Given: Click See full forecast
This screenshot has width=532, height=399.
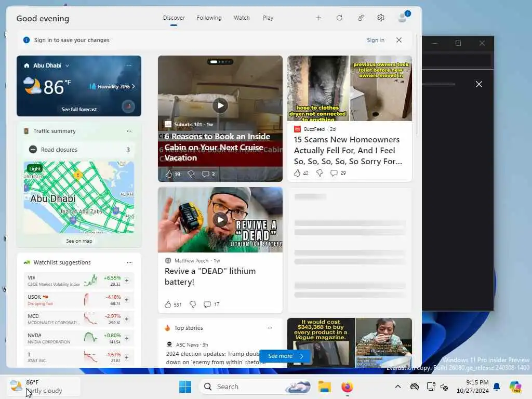Looking at the screenshot, I should click(79, 110).
